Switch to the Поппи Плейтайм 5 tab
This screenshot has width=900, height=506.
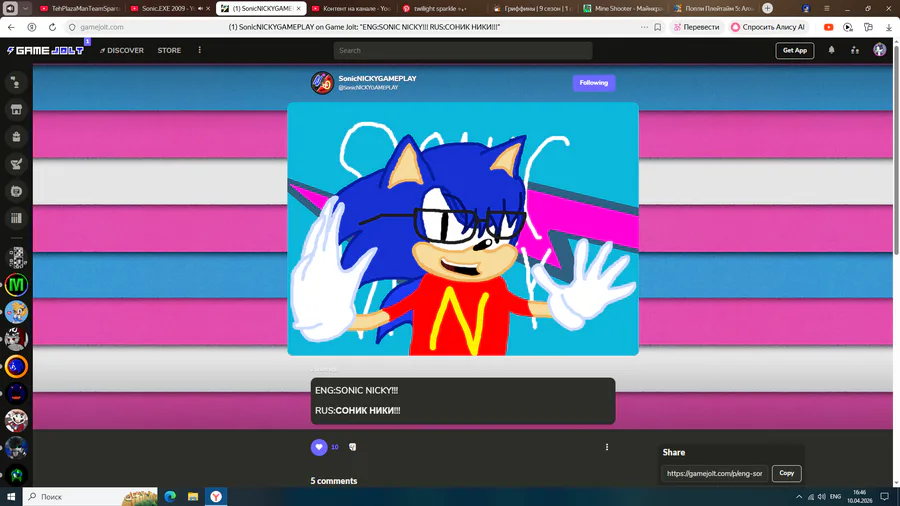714,9
